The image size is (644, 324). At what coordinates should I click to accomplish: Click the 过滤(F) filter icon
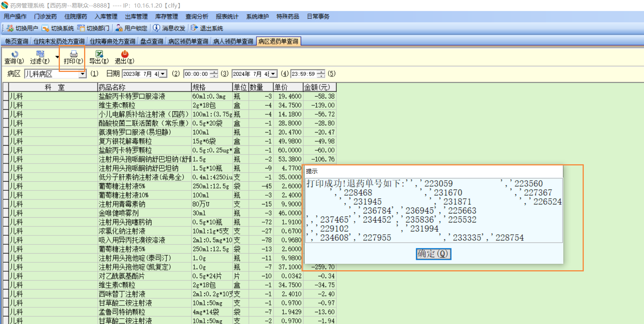pos(40,58)
